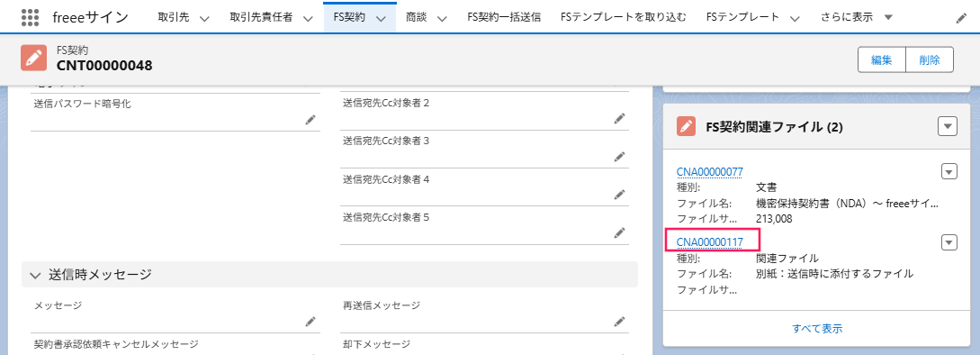Open FS契約関連ファイル panel action dropdown
The image size is (980, 355).
948,126
